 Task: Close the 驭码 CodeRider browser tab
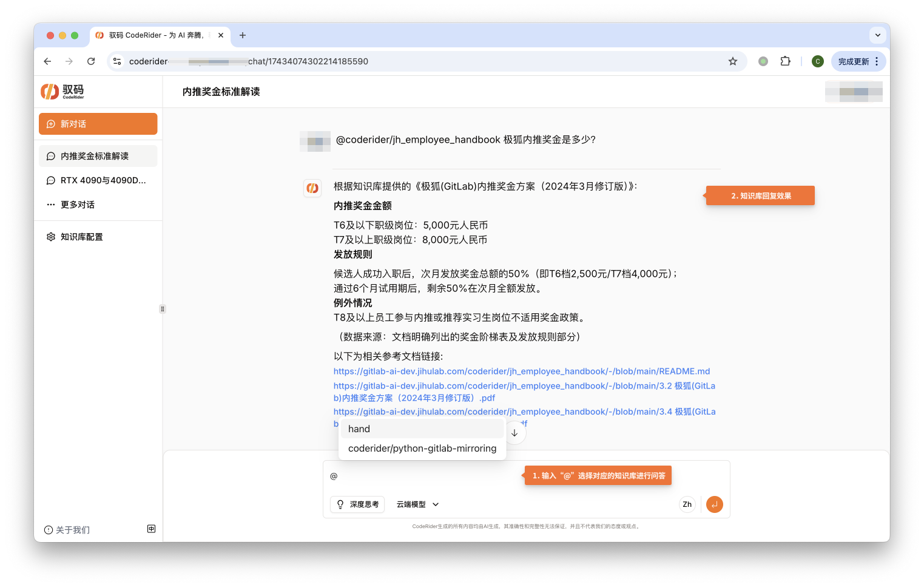click(x=221, y=35)
